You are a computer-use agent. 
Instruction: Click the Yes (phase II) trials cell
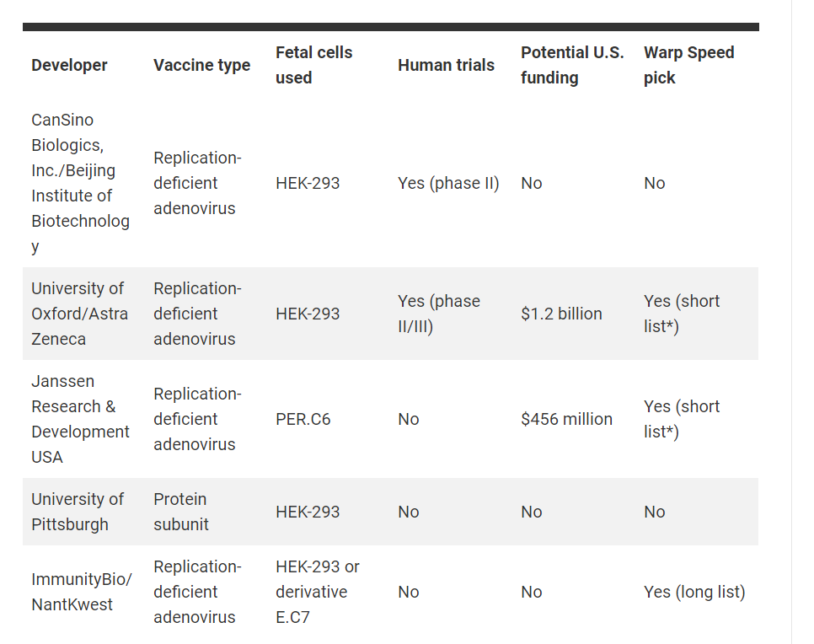[x=448, y=183]
